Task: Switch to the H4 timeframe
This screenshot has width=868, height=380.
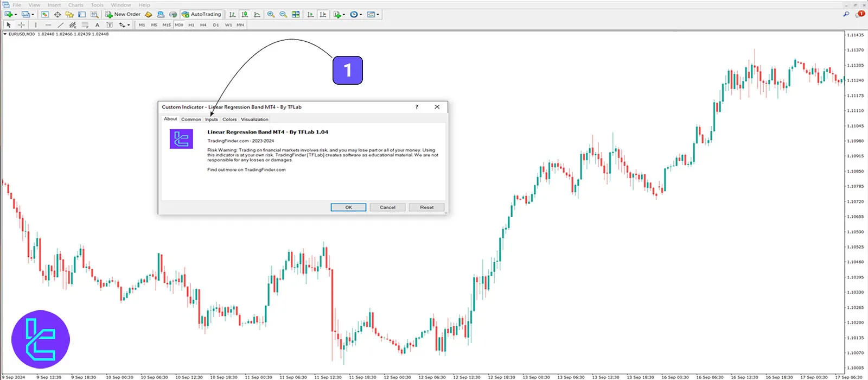Action: coord(203,25)
